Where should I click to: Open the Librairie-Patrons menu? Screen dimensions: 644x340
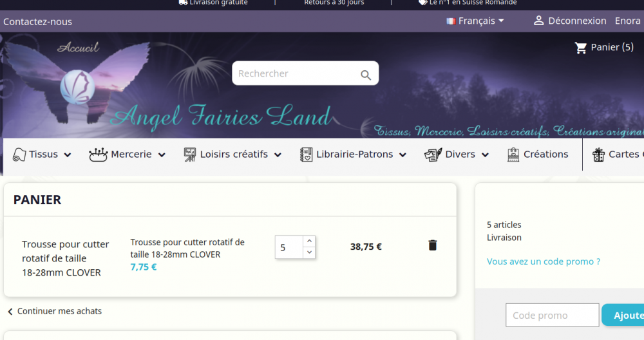[x=354, y=155]
